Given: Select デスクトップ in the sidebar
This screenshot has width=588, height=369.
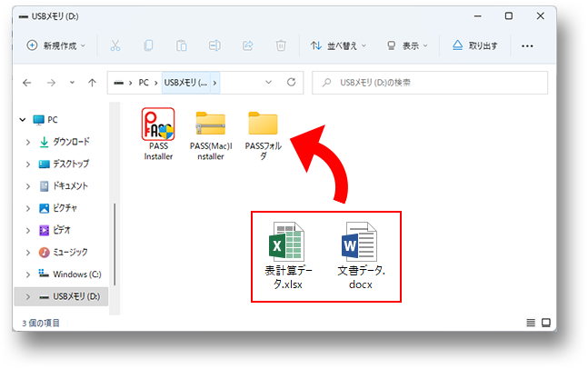Looking at the screenshot, I should [65, 164].
